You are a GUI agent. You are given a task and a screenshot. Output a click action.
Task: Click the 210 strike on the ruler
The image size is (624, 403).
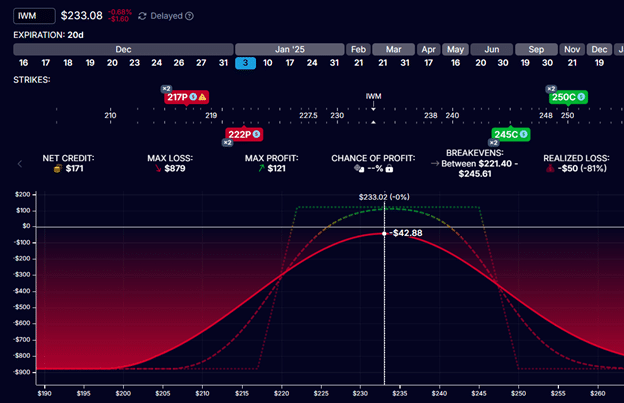[x=110, y=115]
